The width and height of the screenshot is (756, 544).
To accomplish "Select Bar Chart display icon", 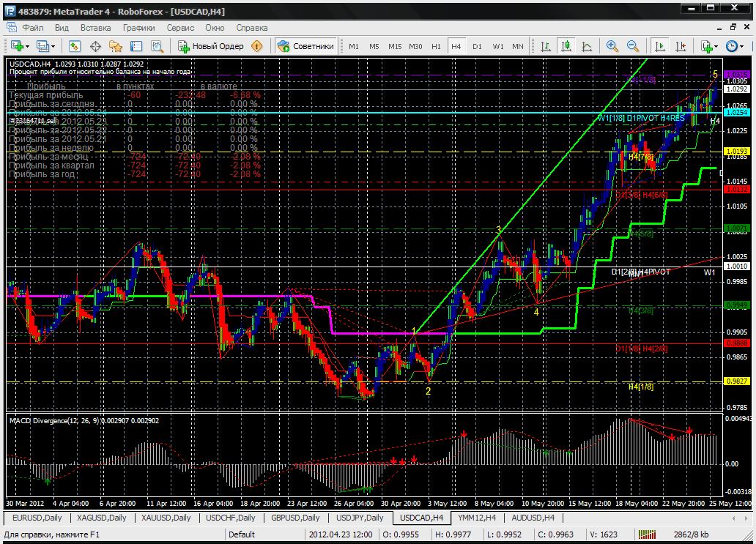I will tap(546, 46).
